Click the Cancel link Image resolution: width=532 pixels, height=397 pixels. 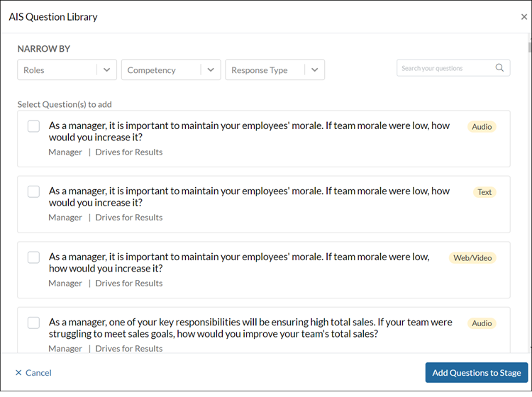pyautogui.click(x=33, y=373)
